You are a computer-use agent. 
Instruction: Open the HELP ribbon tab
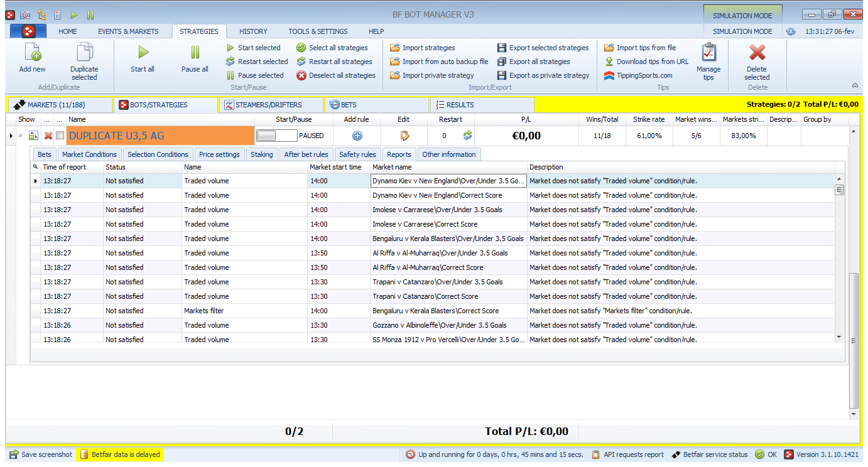tap(376, 31)
